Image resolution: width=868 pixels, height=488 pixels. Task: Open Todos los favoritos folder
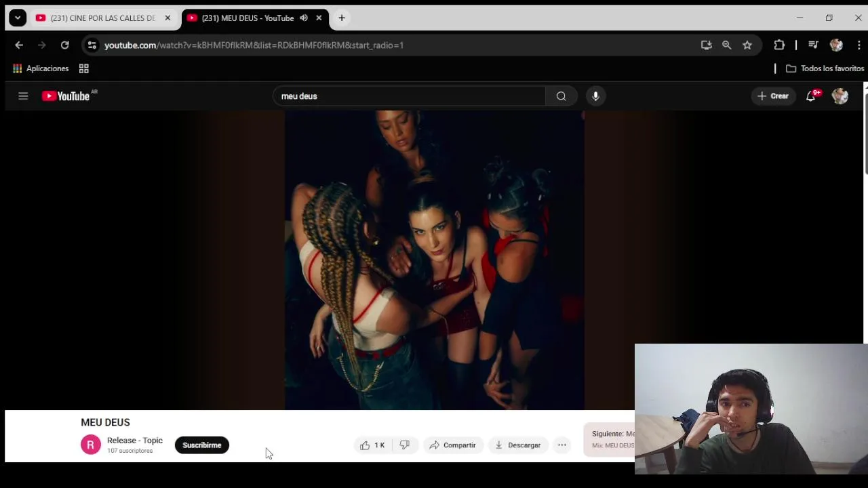coord(825,68)
